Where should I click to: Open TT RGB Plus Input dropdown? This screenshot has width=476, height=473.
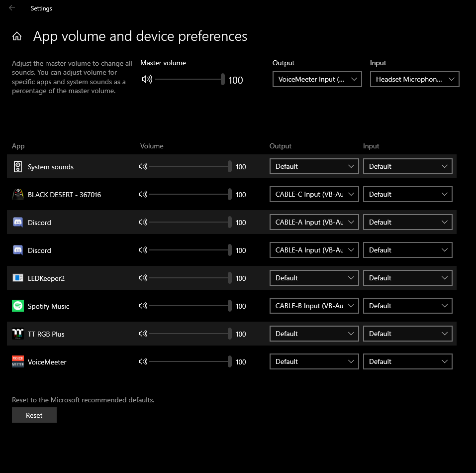tap(408, 334)
